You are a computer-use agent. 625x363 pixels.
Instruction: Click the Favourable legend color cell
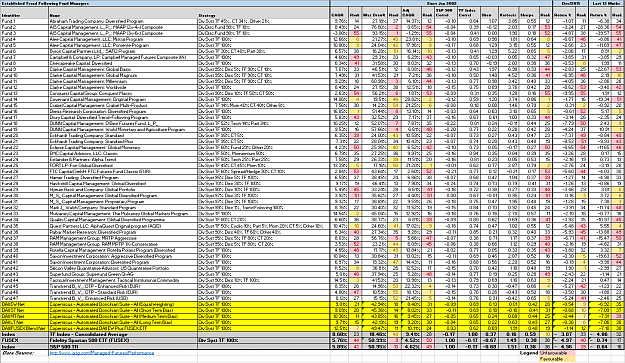pos(557,359)
